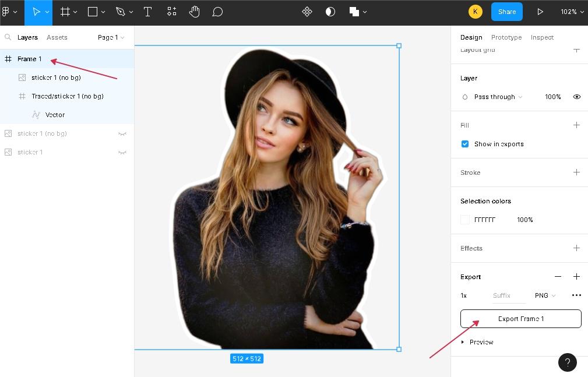Select the Comment tool
This screenshot has width=588, height=377.
(x=217, y=12)
